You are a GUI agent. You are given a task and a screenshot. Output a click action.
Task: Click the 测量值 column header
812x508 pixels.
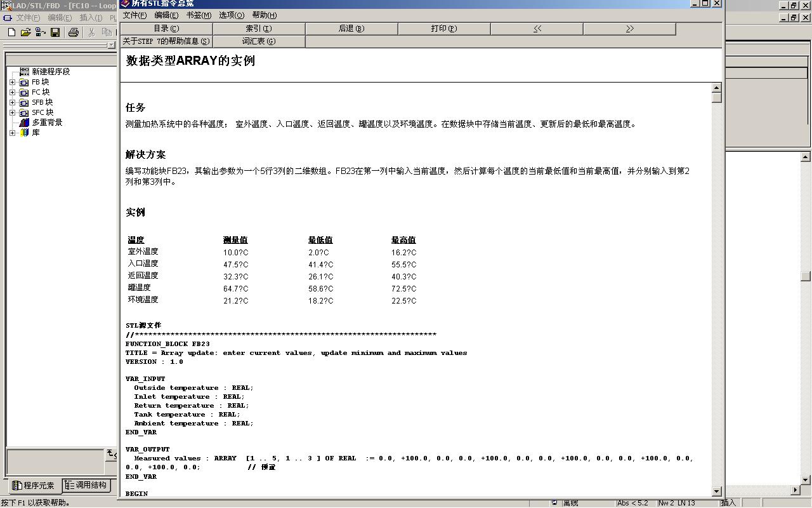pos(235,240)
